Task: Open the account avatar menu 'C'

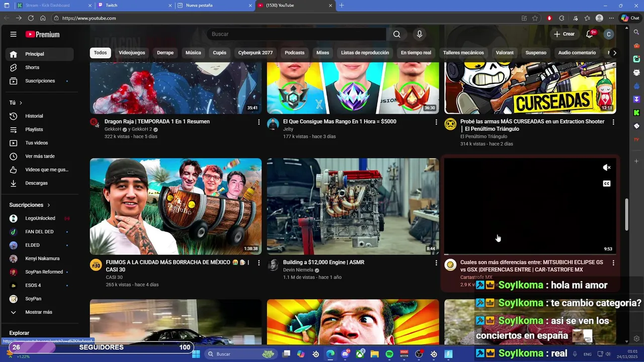Action: pos(609,34)
